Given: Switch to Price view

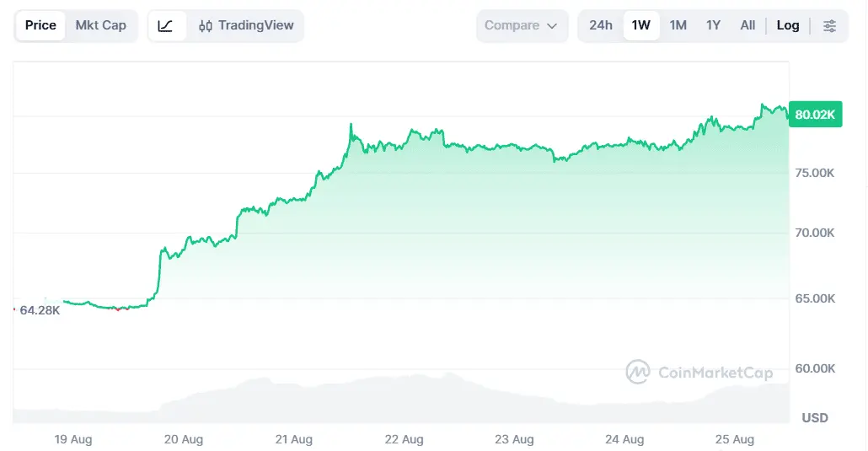Looking at the screenshot, I should (x=40, y=25).
